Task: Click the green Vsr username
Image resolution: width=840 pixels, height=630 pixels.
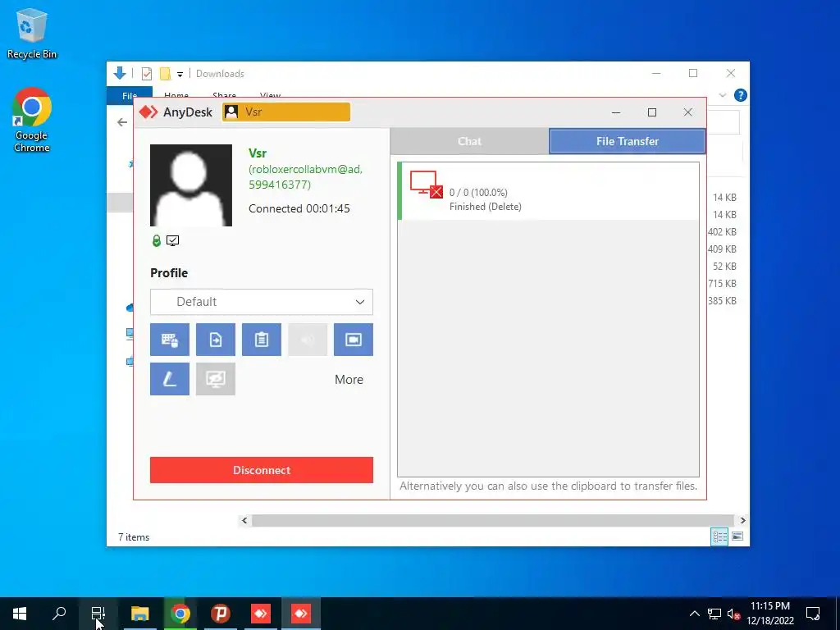Action: click(258, 153)
